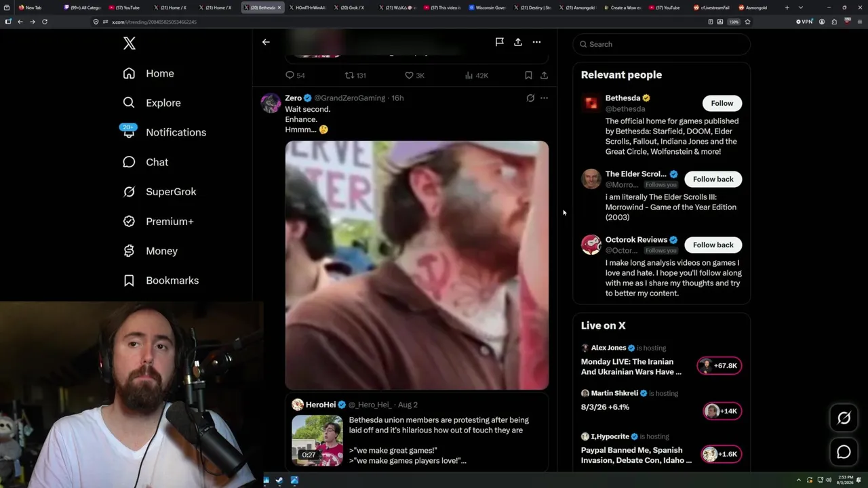Go to Home in the sidebar
The image size is (868, 488).
click(x=149, y=73)
